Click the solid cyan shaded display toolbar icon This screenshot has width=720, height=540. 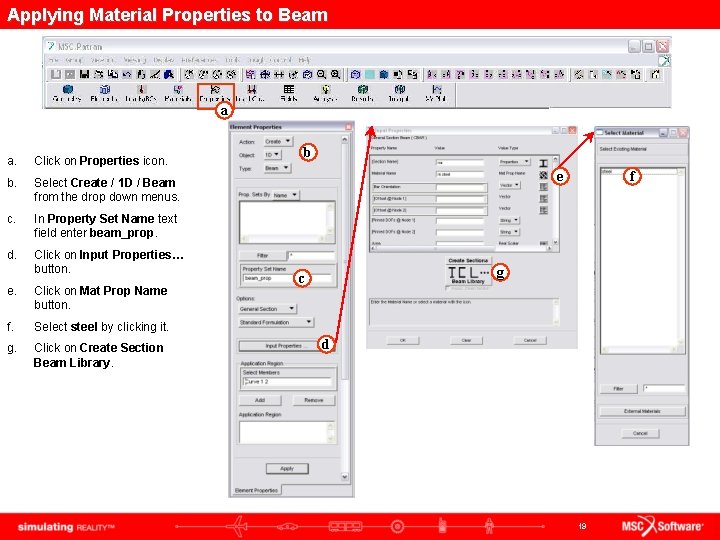[370, 74]
